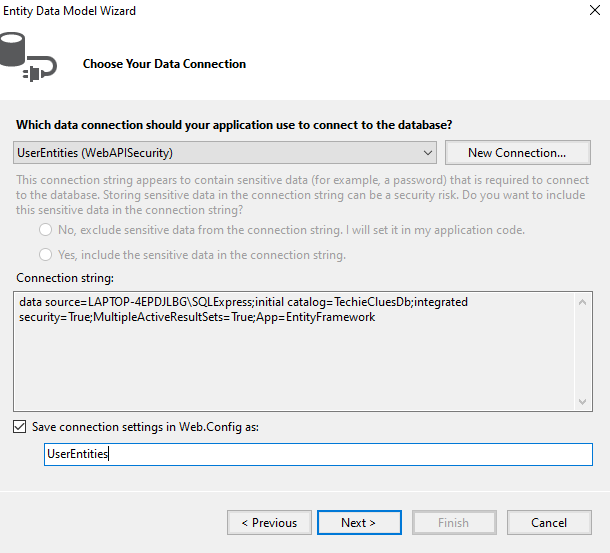Screen dimensions: 610x553
Task: Focus the UserEntities name input field
Action: (318, 454)
